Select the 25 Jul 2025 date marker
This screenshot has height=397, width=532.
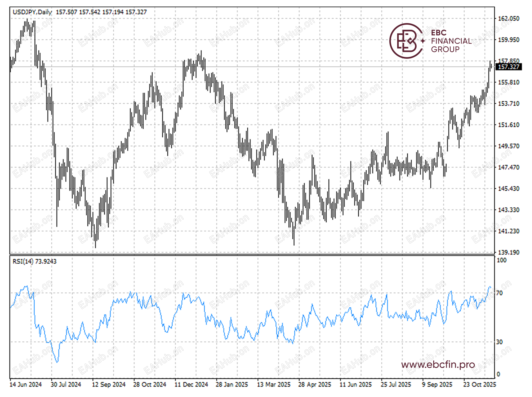tap(396, 384)
